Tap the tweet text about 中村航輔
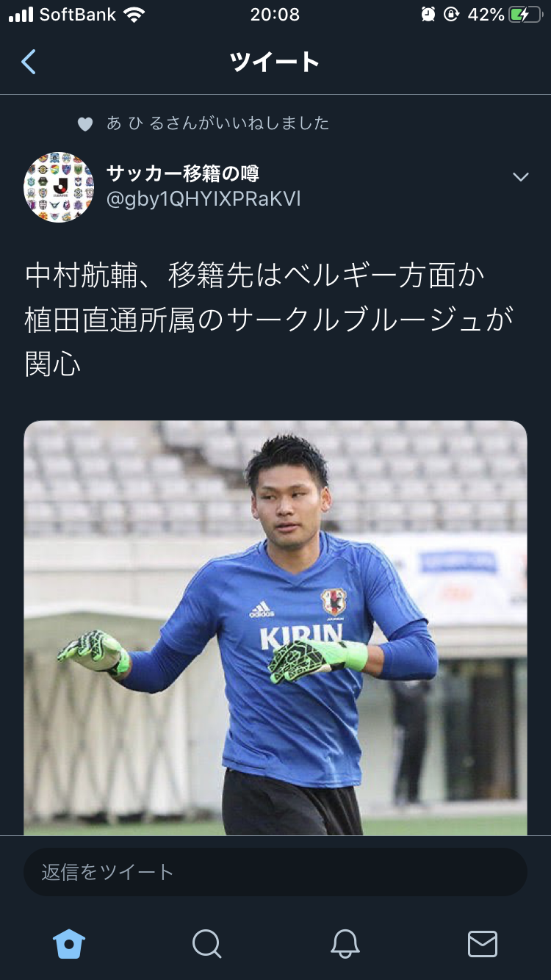This screenshot has height=980, width=551. click(269, 319)
